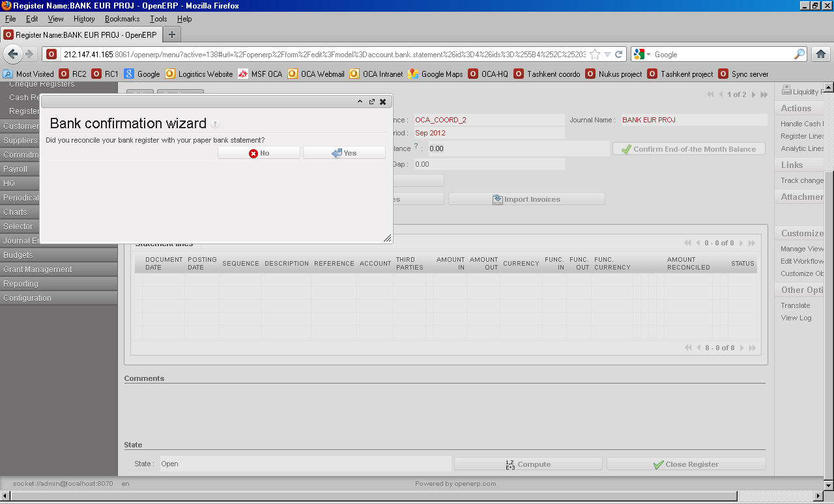Expand the Grant Management sidebar section

(x=59, y=270)
